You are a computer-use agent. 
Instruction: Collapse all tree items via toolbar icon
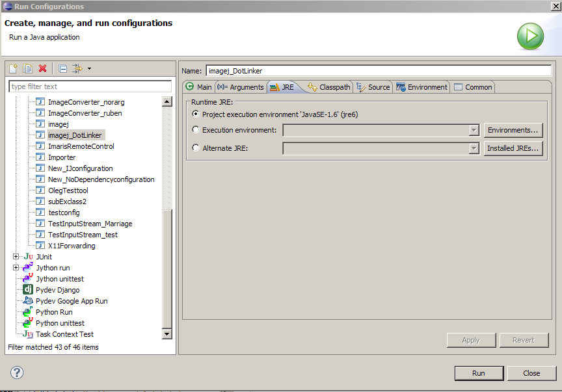coord(62,68)
